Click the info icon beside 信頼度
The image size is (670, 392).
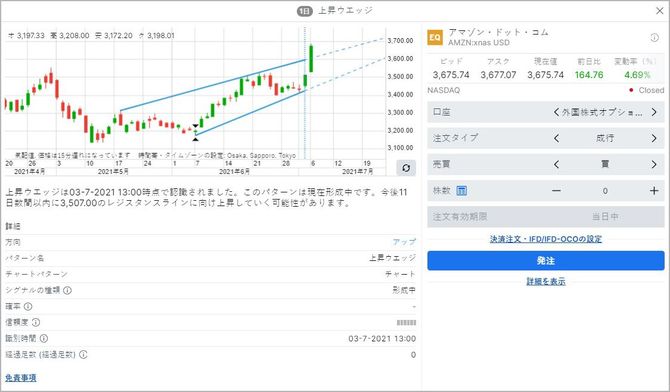pos(36,322)
